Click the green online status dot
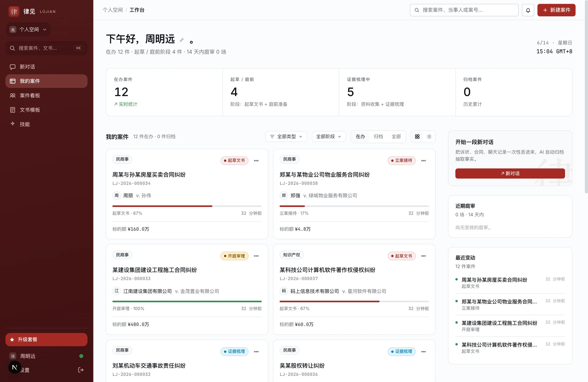 (81, 356)
